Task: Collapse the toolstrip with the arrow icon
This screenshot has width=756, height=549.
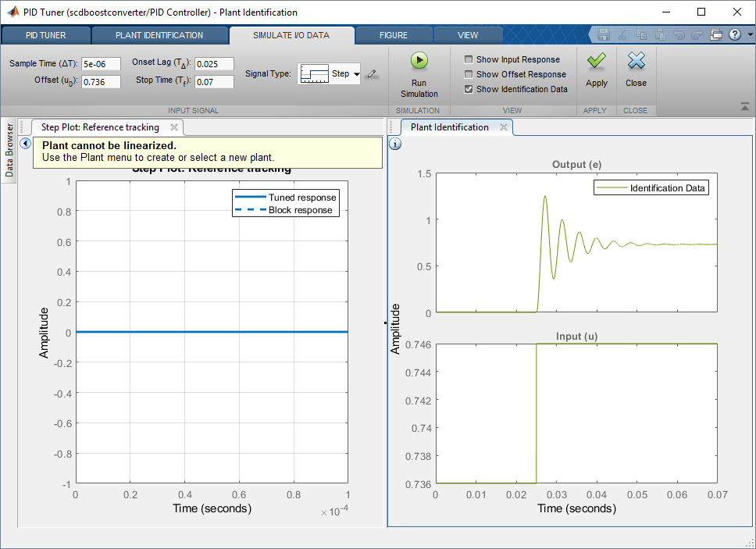Action: click(x=745, y=107)
